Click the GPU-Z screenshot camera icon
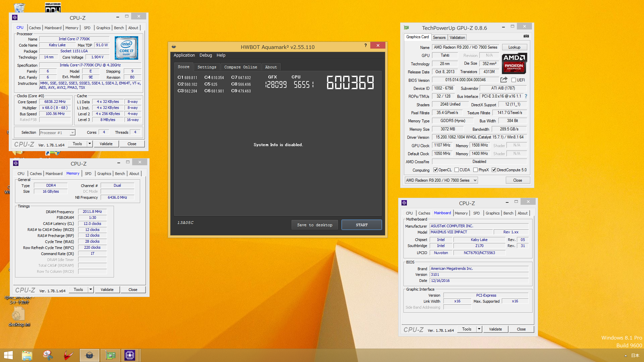This screenshot has width=644, height=362. [526, 36]
